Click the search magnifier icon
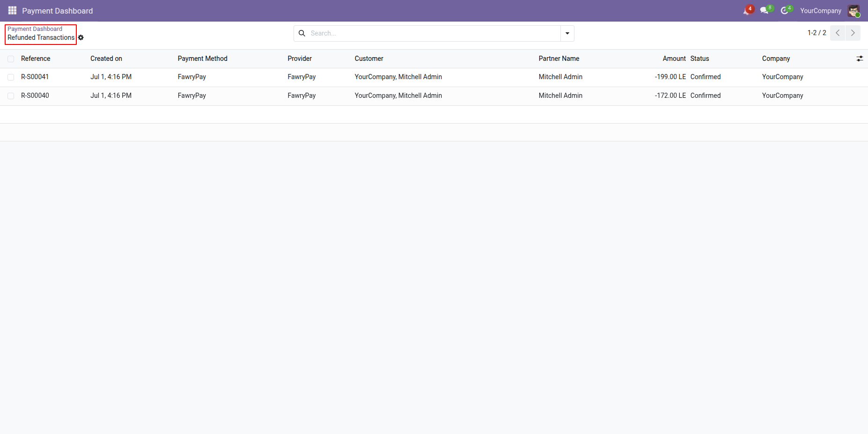This screenshot has width=868, height=434. point(302,33)
